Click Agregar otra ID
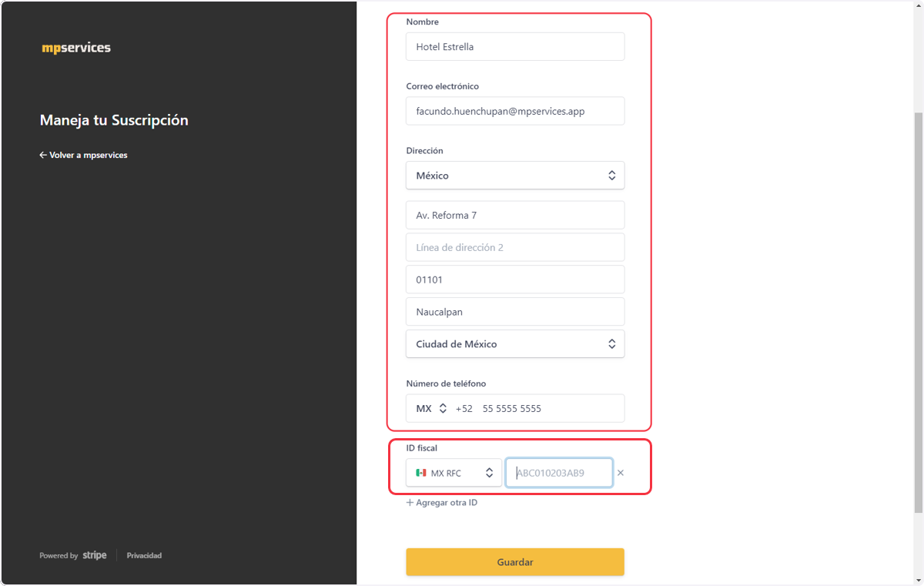The width and height of the screenshot is (924, 586). point(442,502)
